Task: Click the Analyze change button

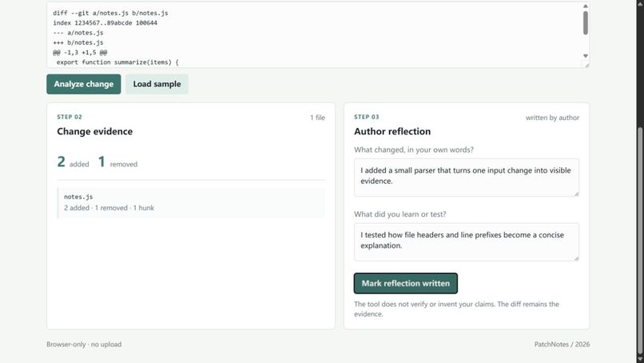Action: (x=84, y=84)
